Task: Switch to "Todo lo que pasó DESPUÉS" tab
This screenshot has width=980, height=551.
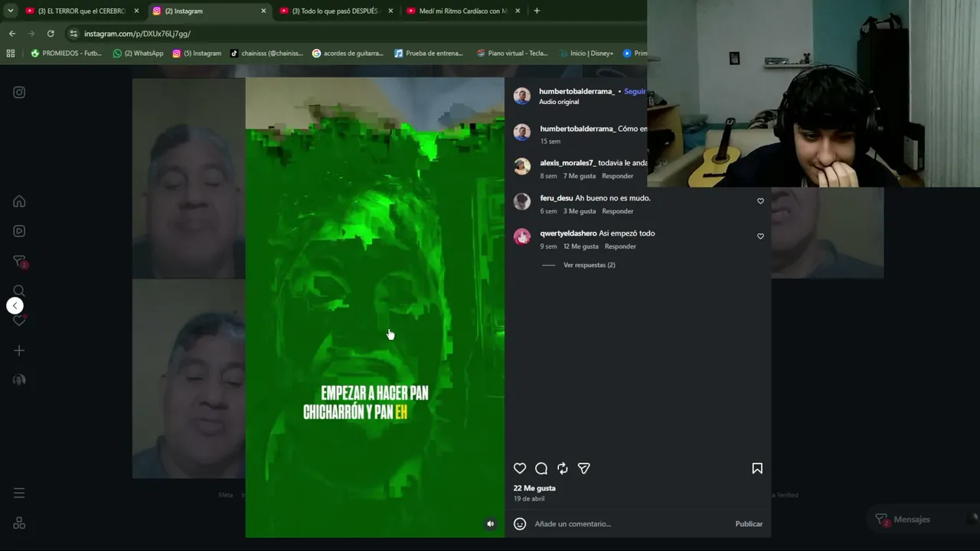Action: (336, 11)
